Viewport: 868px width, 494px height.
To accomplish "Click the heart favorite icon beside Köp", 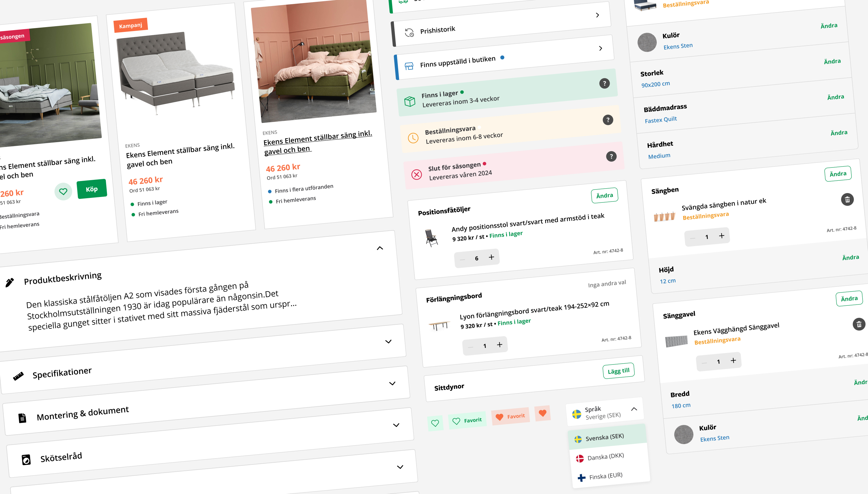I will (63, 192).
